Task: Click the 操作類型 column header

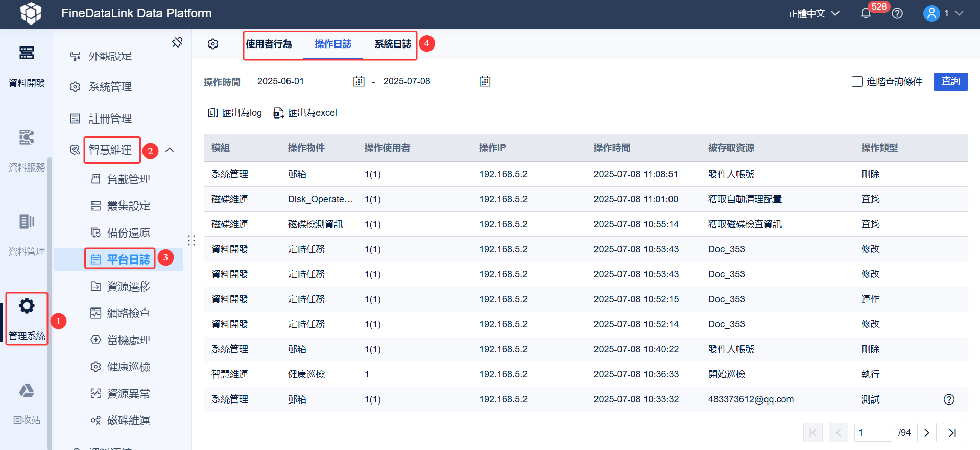Action: [879, 148]
